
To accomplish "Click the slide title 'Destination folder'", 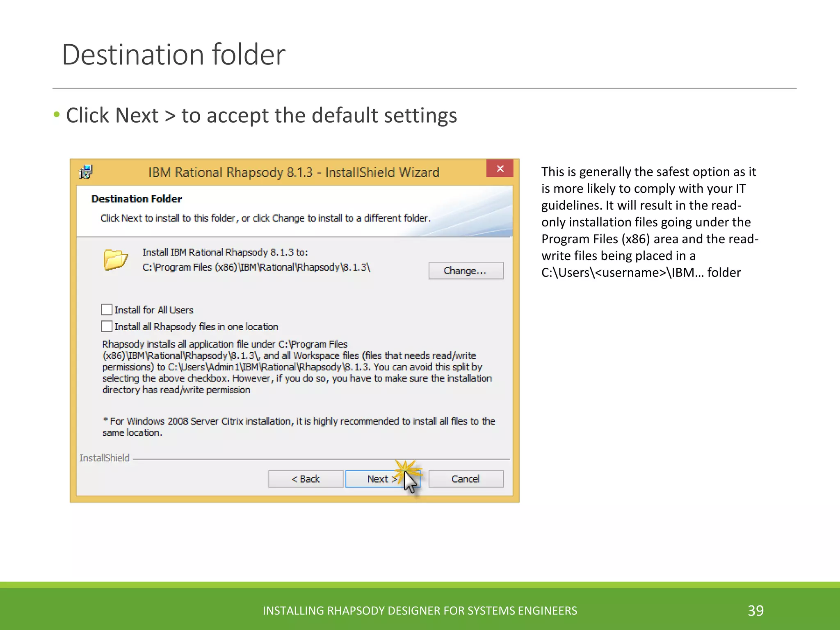I will (x=173, y=55).
